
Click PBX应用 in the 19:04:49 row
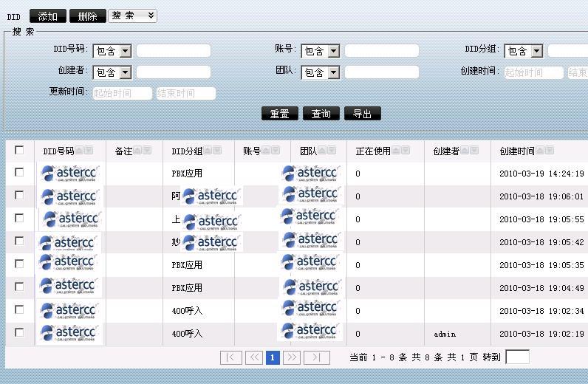[187, 288]
